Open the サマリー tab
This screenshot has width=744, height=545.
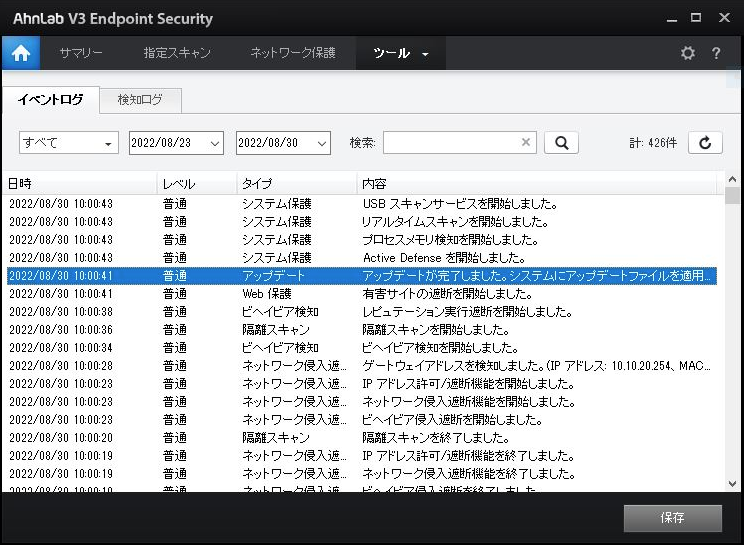[81, 53]
